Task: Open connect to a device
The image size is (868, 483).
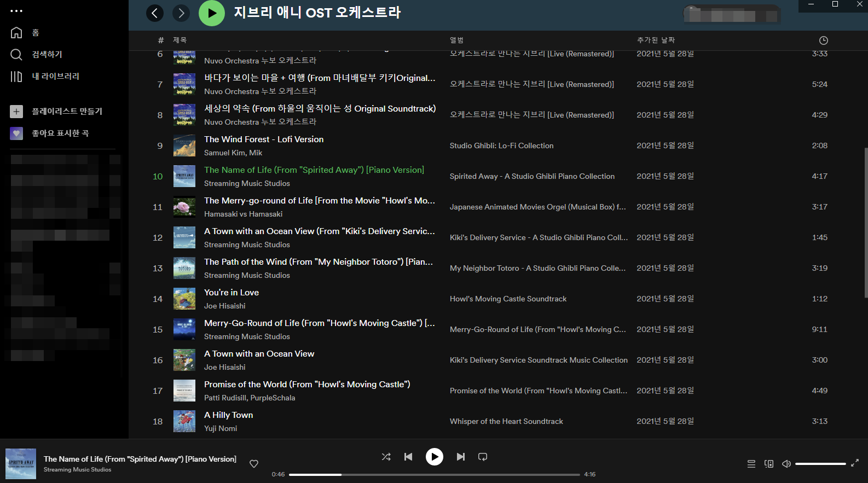Action: coord(769,464)
